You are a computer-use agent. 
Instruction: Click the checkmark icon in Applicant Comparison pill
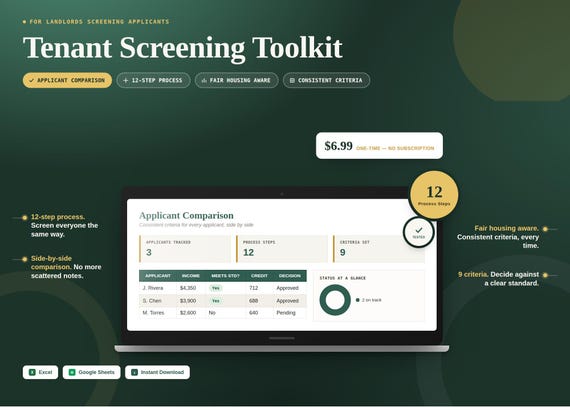point(32,80)
